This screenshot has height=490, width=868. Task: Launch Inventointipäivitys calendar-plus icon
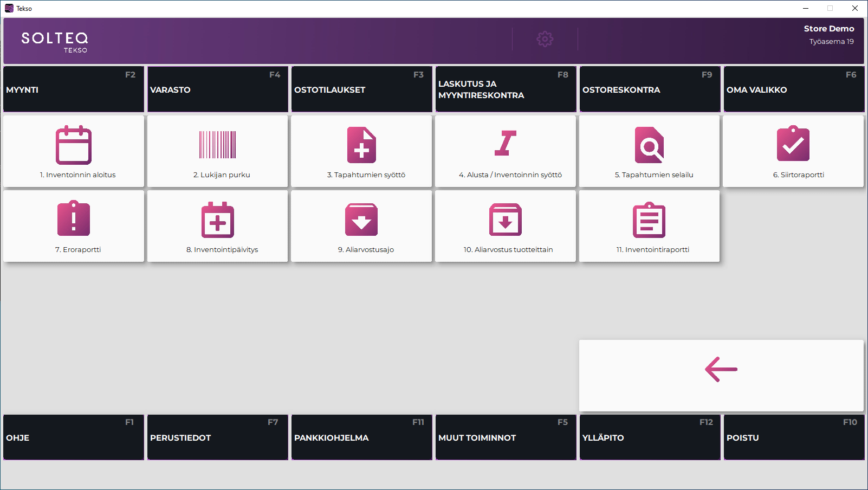(217, 220)
